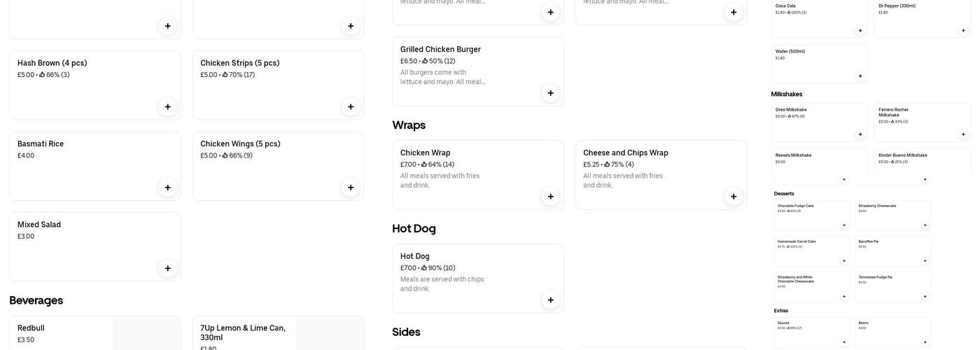Add Grilled Chicken Burger to order
980x350 pixels.
click(550, 93)
